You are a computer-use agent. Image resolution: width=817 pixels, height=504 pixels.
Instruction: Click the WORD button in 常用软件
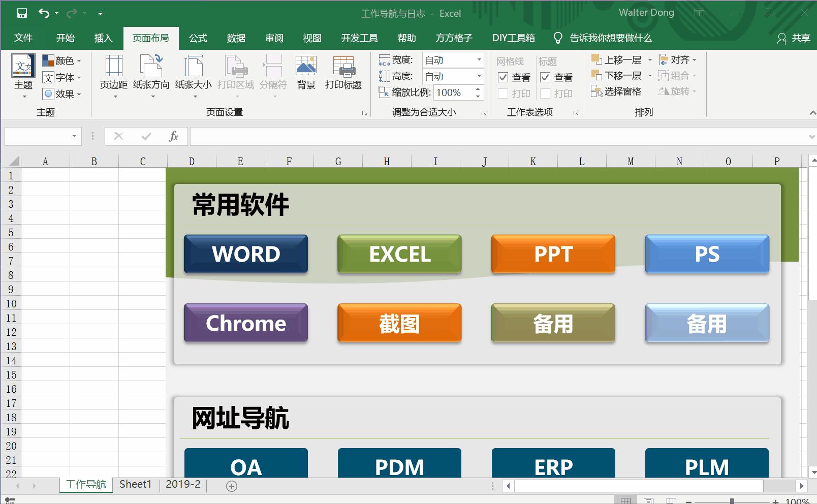click(x=245, y=254)
